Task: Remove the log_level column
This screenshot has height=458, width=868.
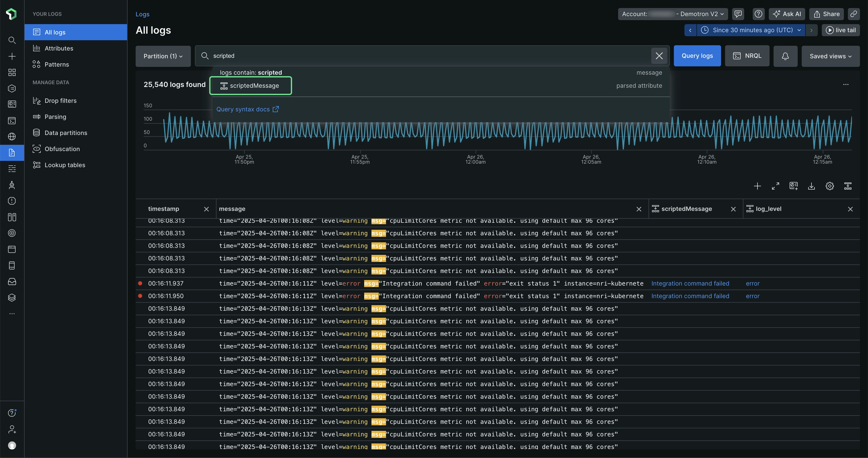Action: click(850, 209)
